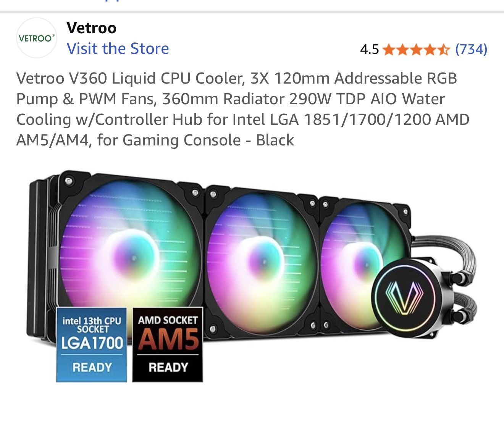Open the Visit the Store link
504x426 pixels.
point(118,49)
